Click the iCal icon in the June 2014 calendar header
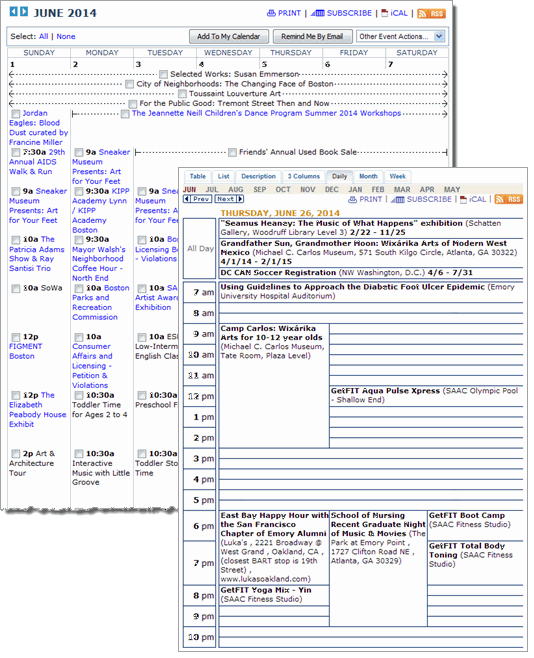The width and height of the screenshot is (534, 658). coord(384,13)
